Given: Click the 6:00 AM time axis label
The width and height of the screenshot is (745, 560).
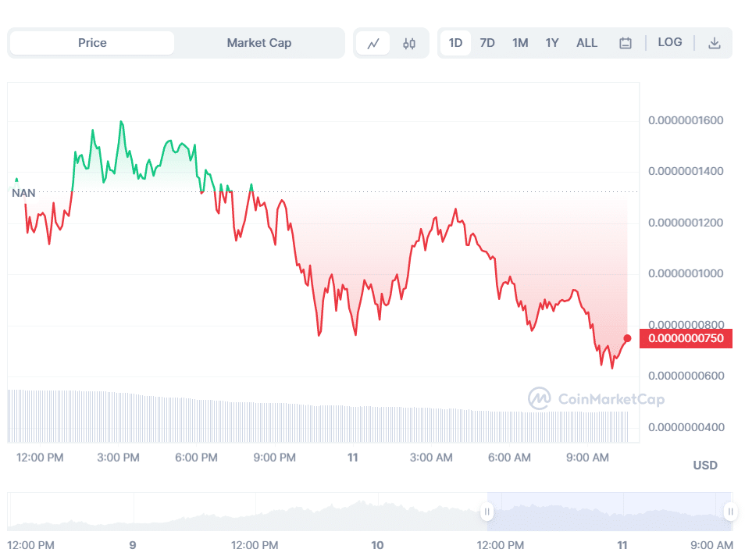Looking at the screenshot, I should pos(509,458).
